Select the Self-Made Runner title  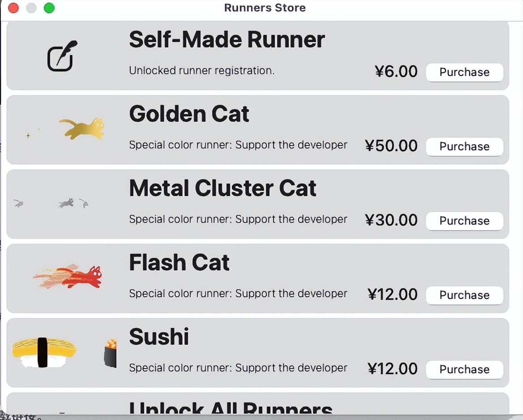click(x=227, y=40)
